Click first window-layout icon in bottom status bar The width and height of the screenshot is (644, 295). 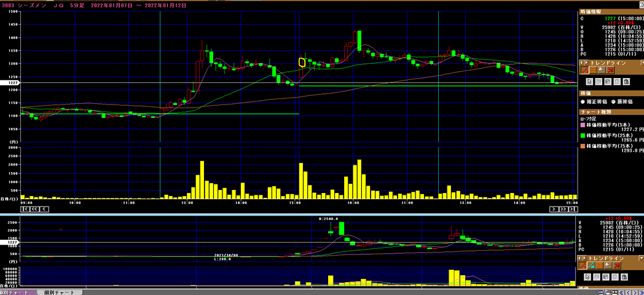click(x=601, y=293)
